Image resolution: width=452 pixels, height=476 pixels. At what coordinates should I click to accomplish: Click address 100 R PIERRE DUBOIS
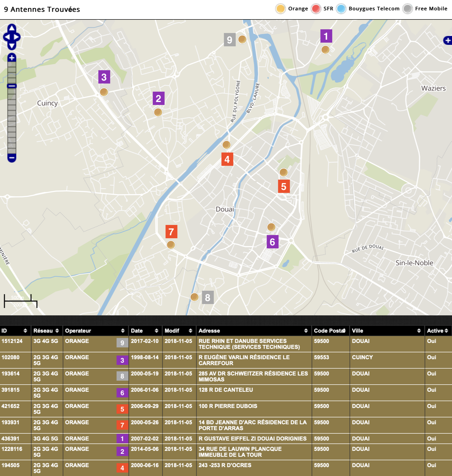tap(228, 406)
